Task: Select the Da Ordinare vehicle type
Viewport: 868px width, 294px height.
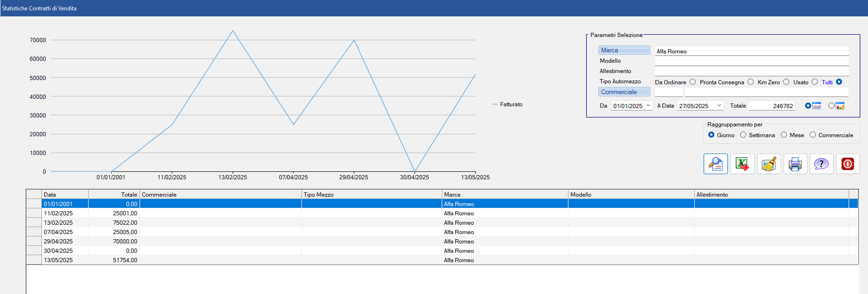Action: point(693,82)
